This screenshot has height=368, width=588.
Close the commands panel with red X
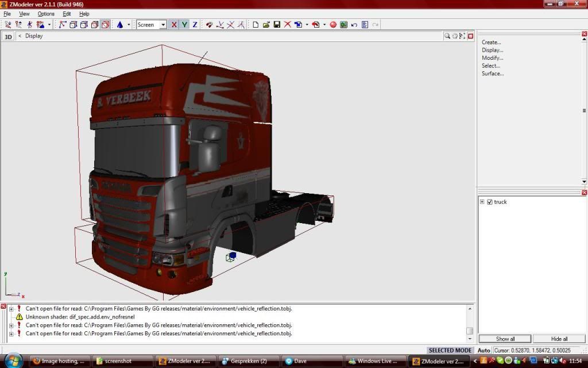(x=584, y=34)
